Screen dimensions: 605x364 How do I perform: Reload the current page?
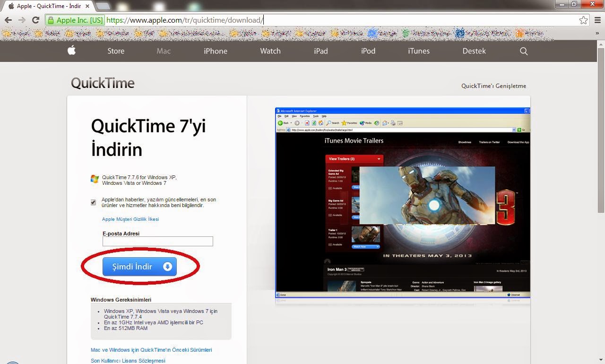(35, 20)
